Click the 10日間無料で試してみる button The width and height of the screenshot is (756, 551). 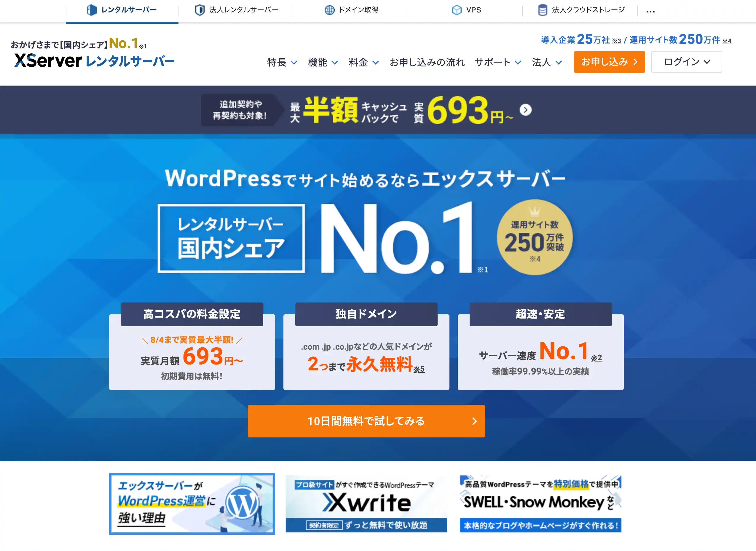366,421
